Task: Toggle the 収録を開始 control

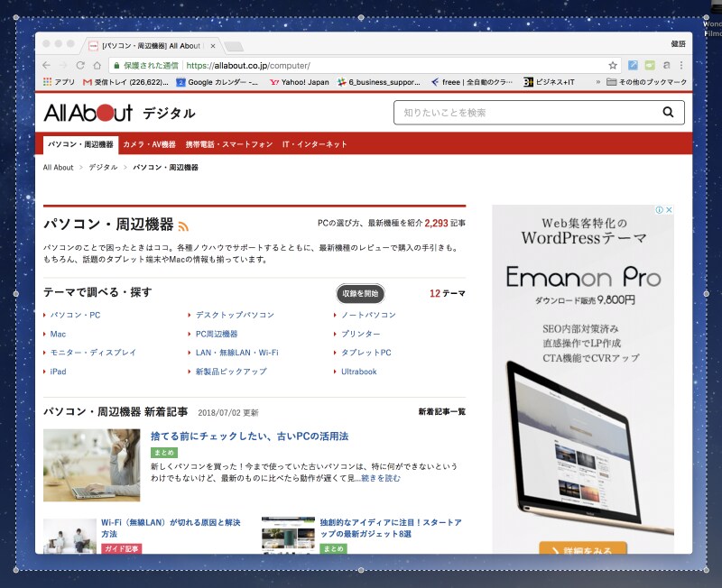Action: coord(359,293)
